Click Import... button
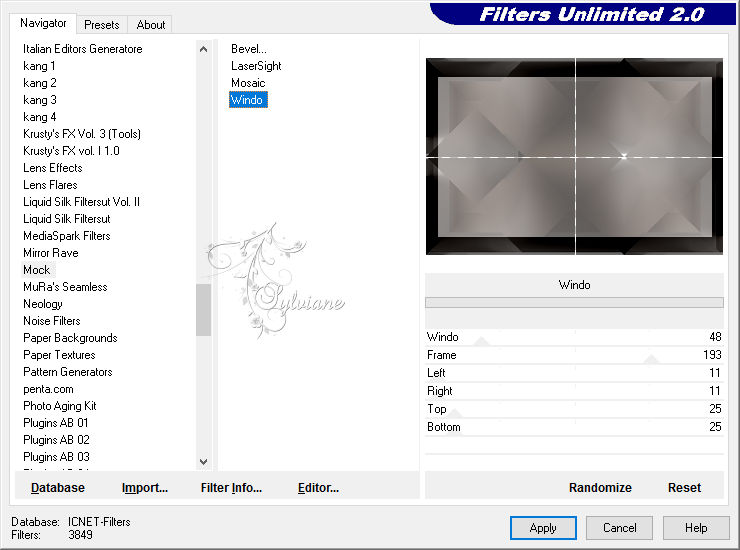This screenshot has height=550, width=740. [x=145, y=488]
